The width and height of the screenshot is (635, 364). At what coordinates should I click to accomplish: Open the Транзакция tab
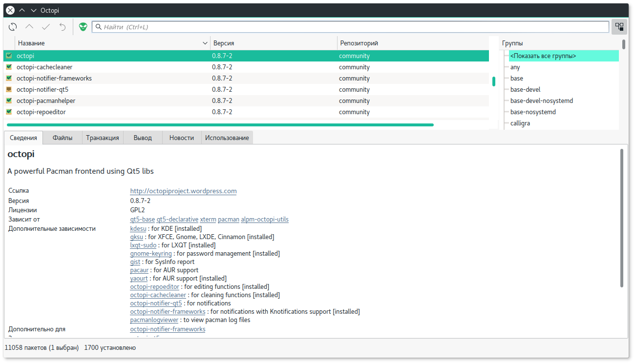(103, 138)
